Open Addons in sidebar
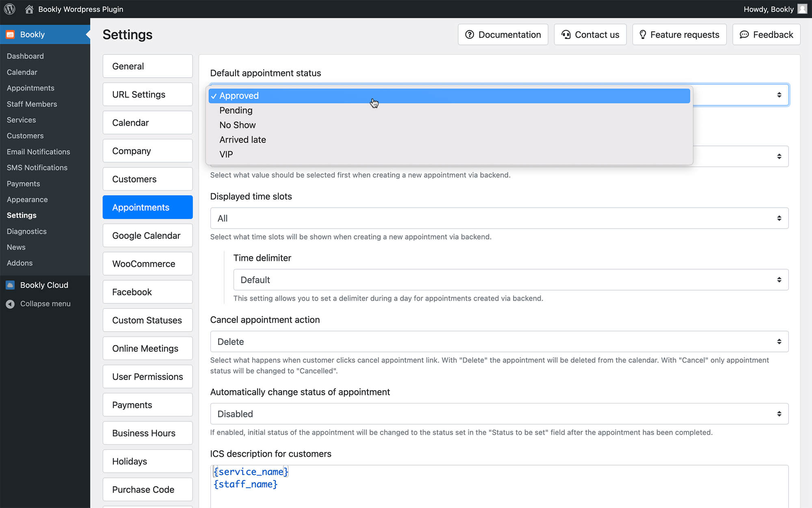Viewport: 812px width, 508px height. pos(19,263)
